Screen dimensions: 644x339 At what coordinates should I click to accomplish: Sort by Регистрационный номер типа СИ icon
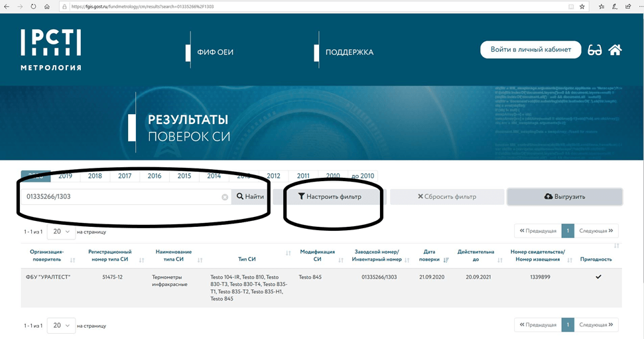[x=142, y=260]
